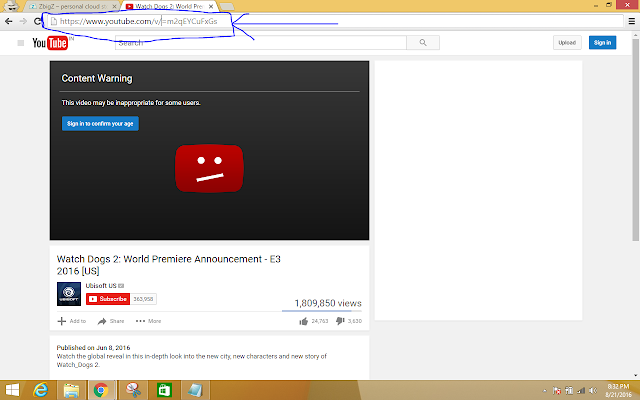The image size is (640, 400).
Task: Click the blue Sign in button
Action: (x=602, y=42)
